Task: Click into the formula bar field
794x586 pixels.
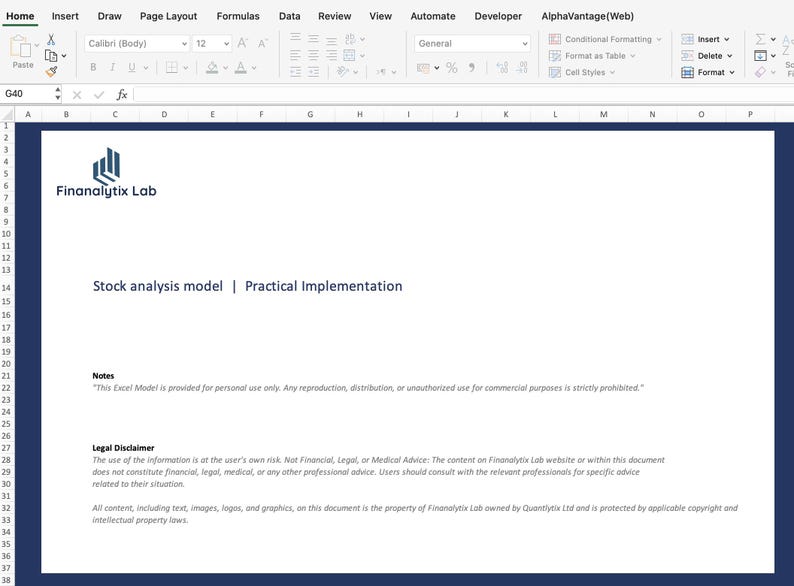Action: [463, 94]
